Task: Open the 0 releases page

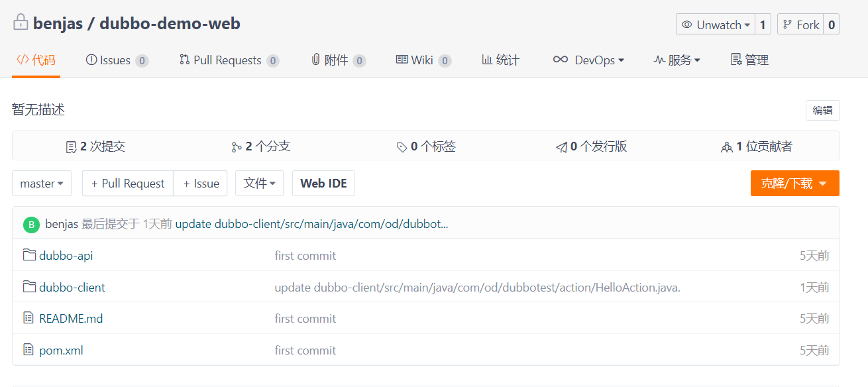Action: coord(591,146)
